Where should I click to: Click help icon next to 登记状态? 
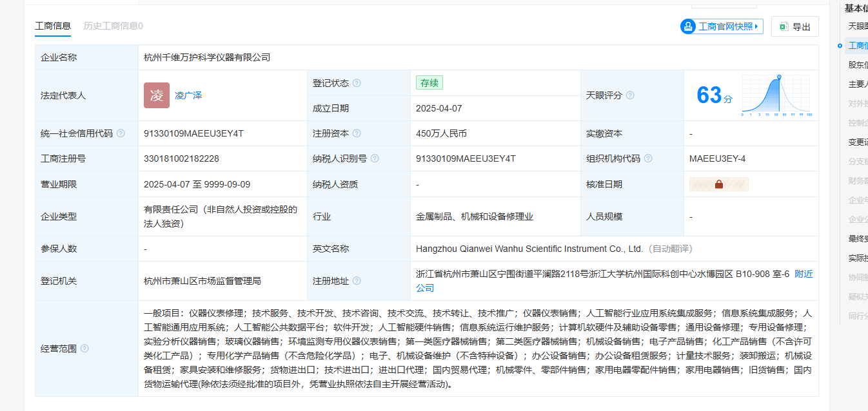click(x=357, y=83)
